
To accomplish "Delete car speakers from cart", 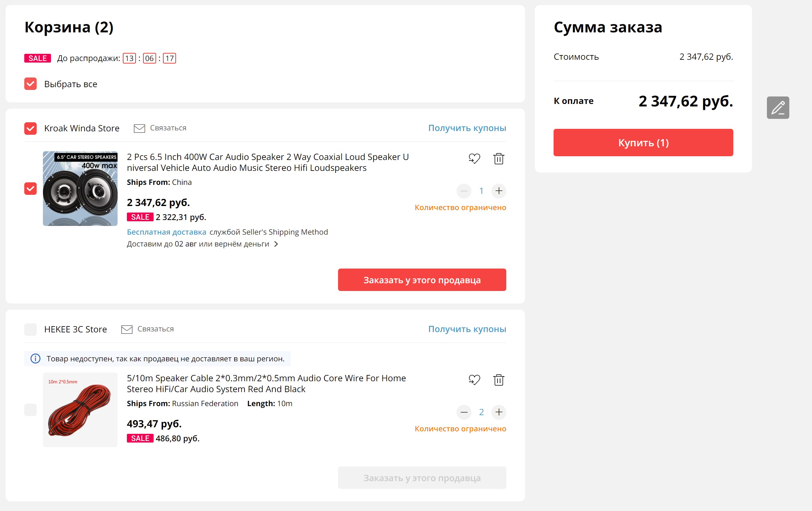I will [499, 158].
